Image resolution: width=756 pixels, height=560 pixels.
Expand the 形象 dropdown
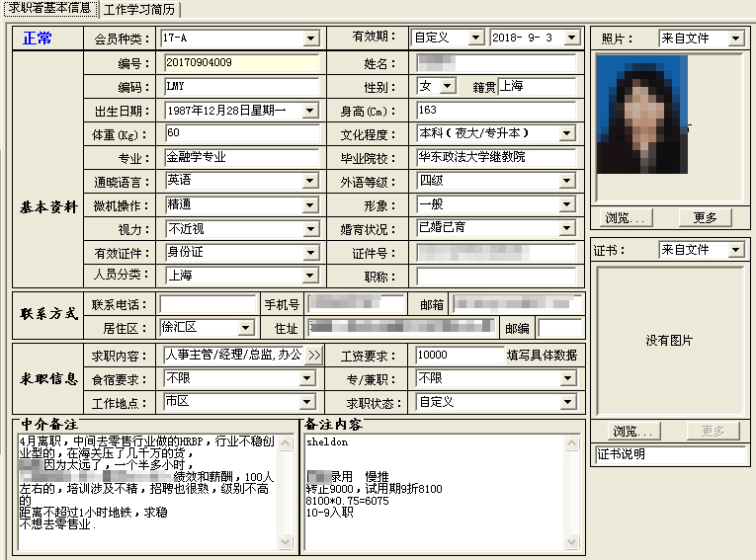click(567, 204)
